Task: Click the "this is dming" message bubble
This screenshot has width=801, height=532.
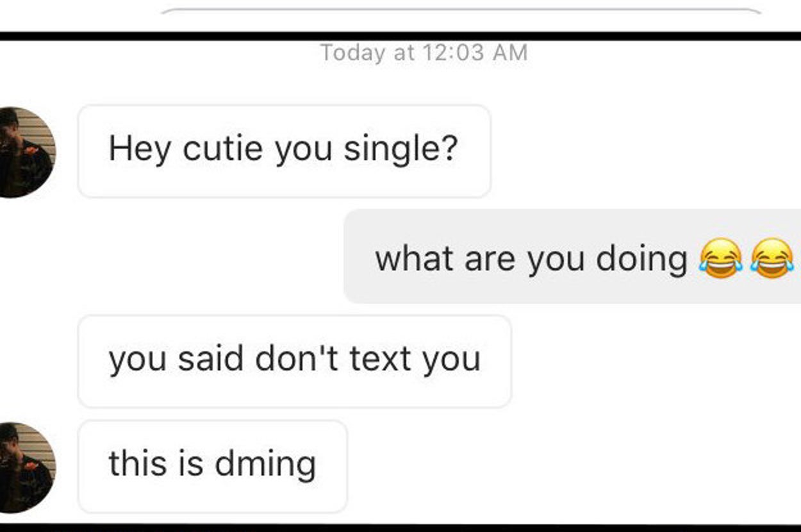Action: 212,466
